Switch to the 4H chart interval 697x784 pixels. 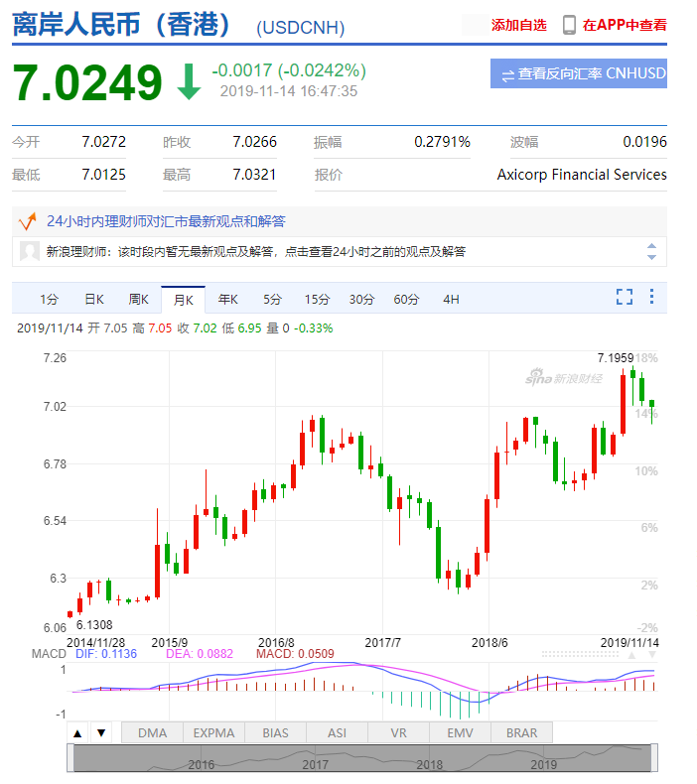452,299
